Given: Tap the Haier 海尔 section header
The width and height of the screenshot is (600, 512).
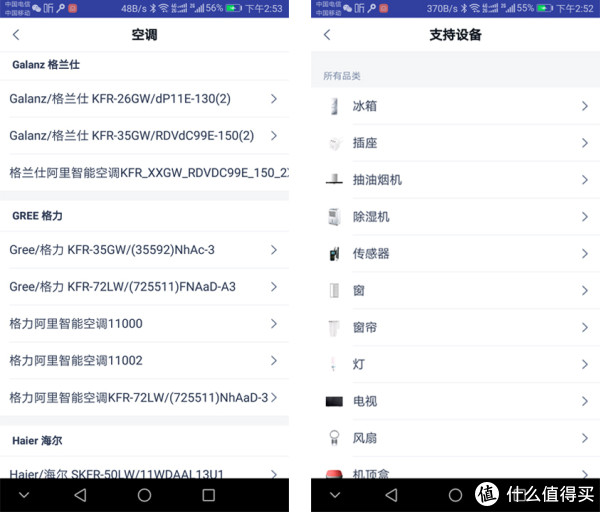Looking at the screenshot, I should click(x=38, y=440).
